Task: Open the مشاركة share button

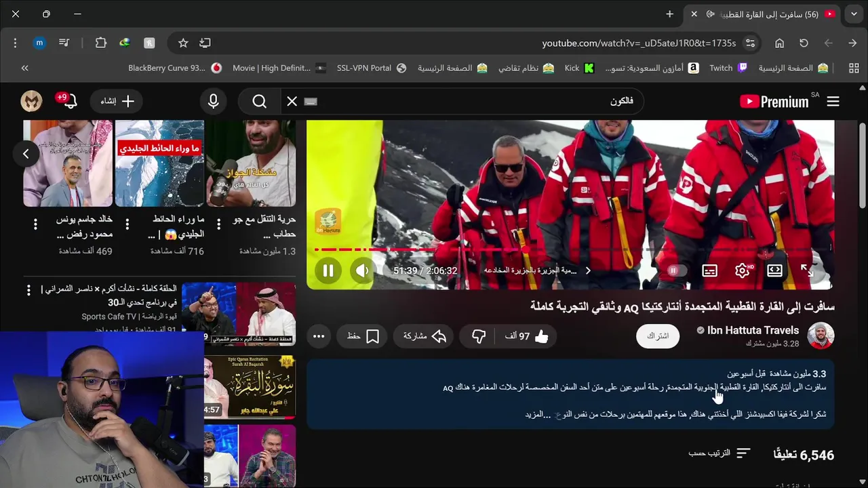Action: (x=425, y=336)
